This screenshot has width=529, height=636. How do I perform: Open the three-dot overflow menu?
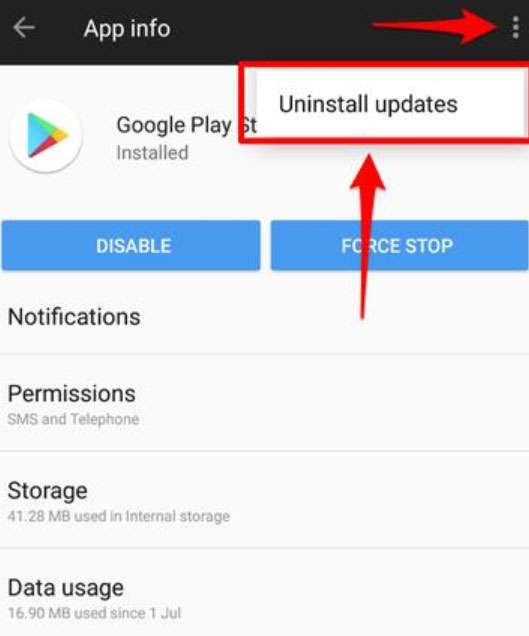tap(515, 28)
